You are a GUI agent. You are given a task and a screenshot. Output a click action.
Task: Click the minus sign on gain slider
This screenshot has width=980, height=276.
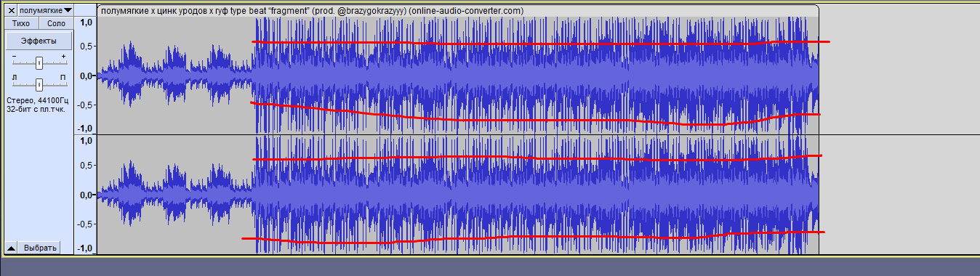click(13, 57)
